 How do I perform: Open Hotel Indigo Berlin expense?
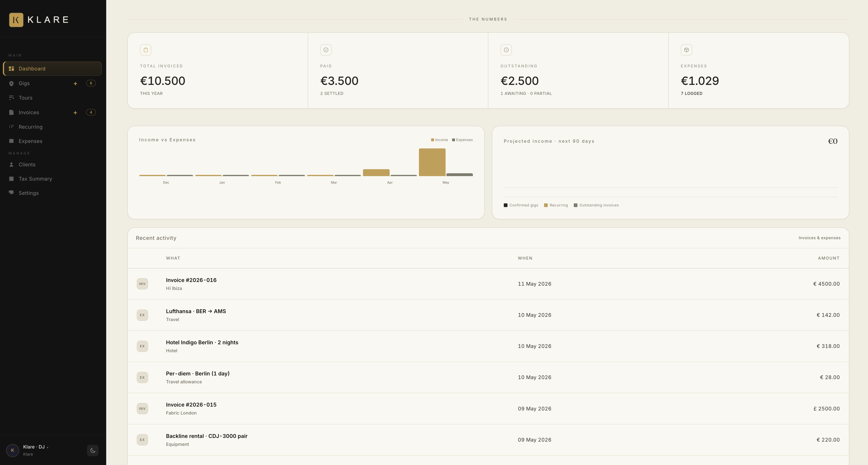(488, 346)
